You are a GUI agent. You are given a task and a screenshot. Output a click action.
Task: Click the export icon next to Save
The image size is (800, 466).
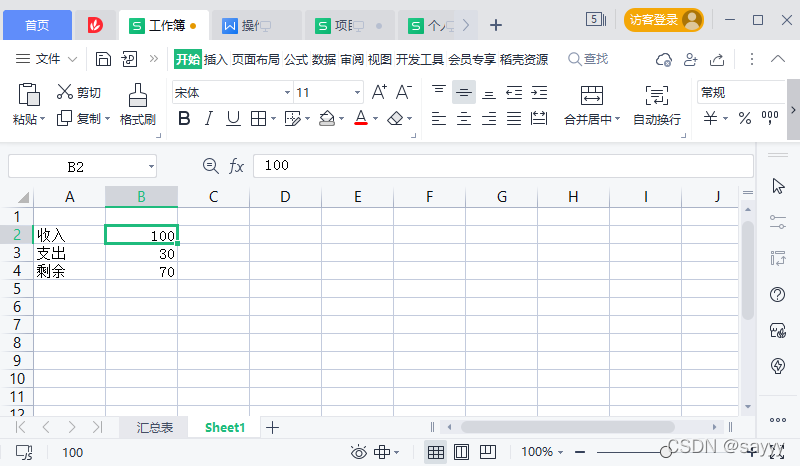coord(129,59)
